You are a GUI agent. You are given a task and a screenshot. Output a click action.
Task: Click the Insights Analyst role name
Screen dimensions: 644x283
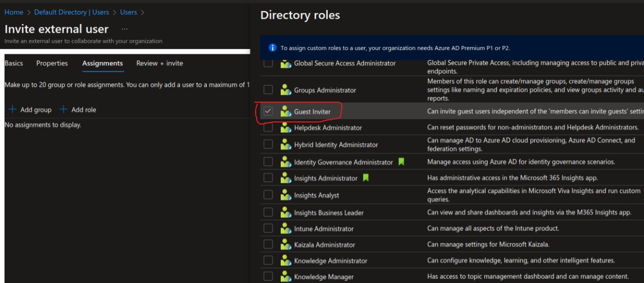[317, 195]
